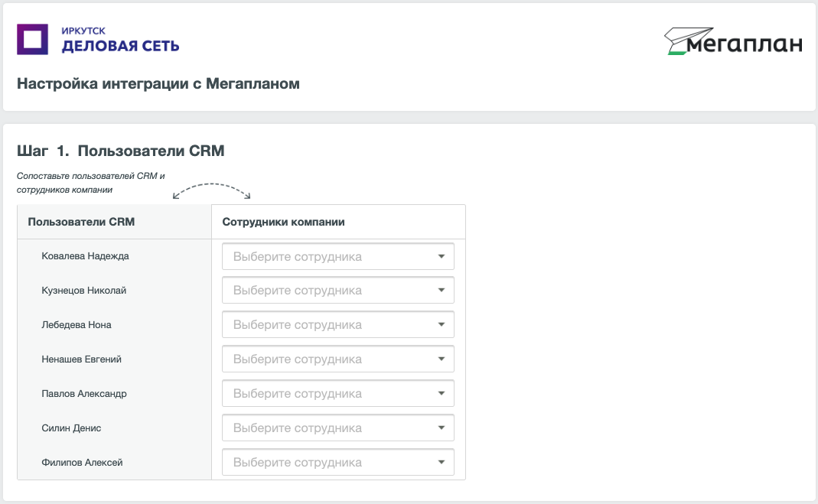Select the name Силин Денис
The width and height of the screenshot is (818, 504).
(71, 428)
